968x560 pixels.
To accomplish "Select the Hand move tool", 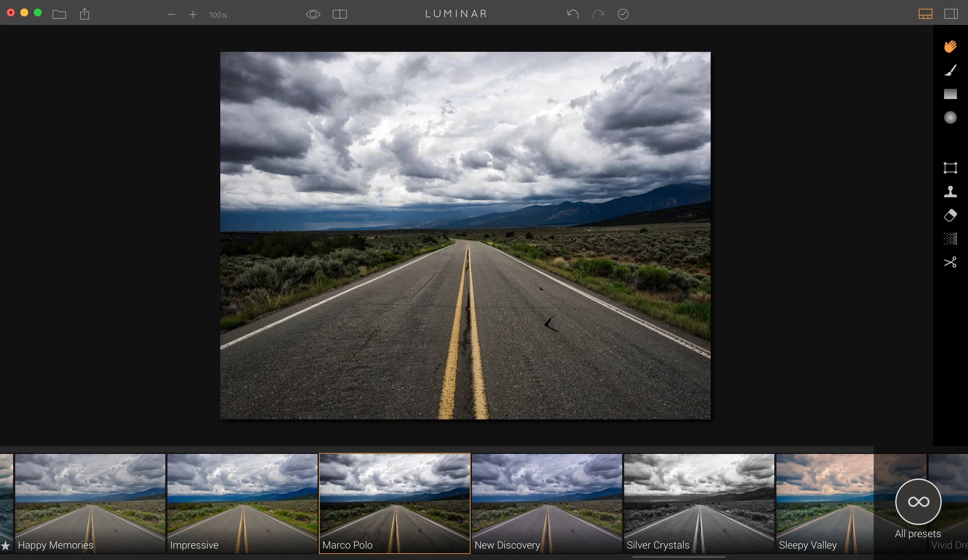I will pos(950,46).
